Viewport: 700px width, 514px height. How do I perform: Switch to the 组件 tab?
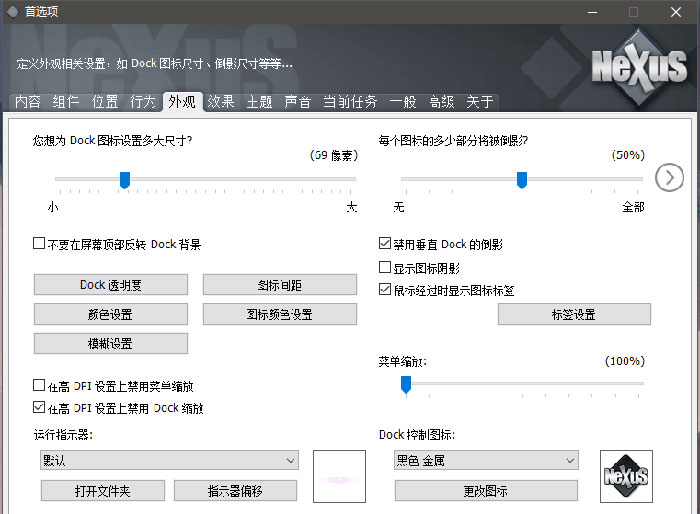66,102
